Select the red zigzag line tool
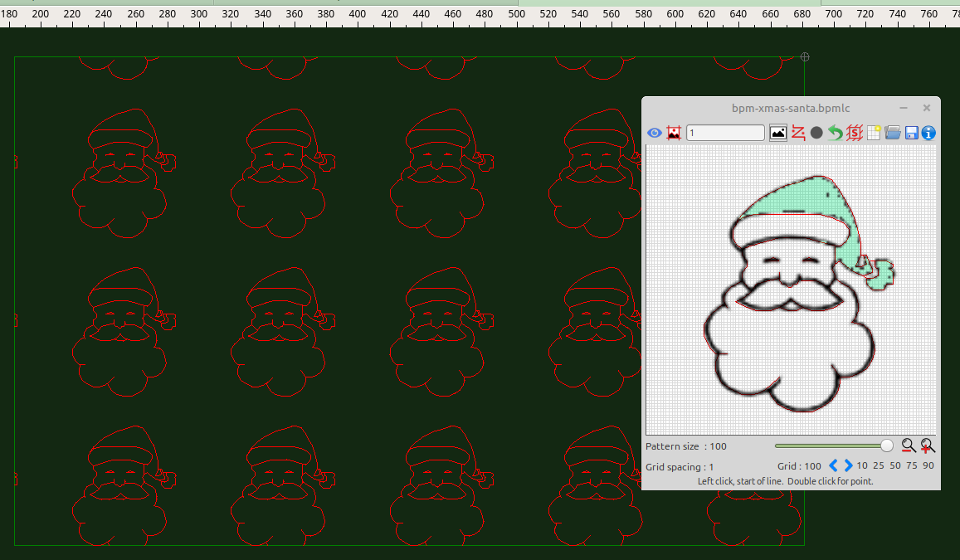 pyautogui.click(x=798, y=133)
